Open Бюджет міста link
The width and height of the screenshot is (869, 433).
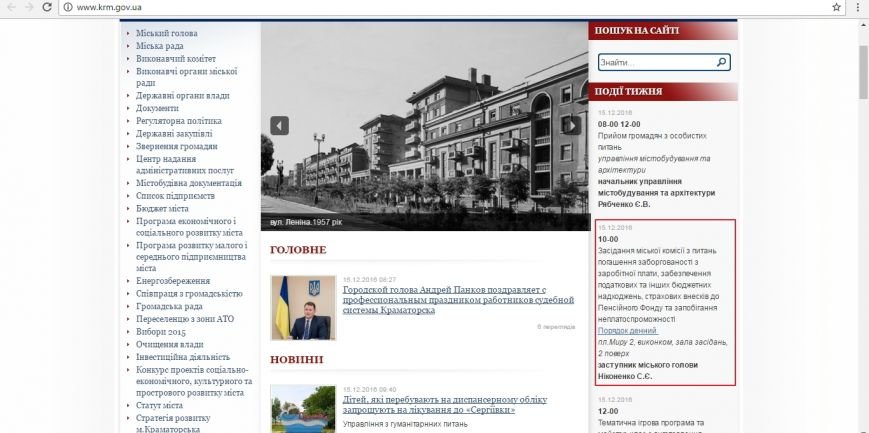click(162, 208)
